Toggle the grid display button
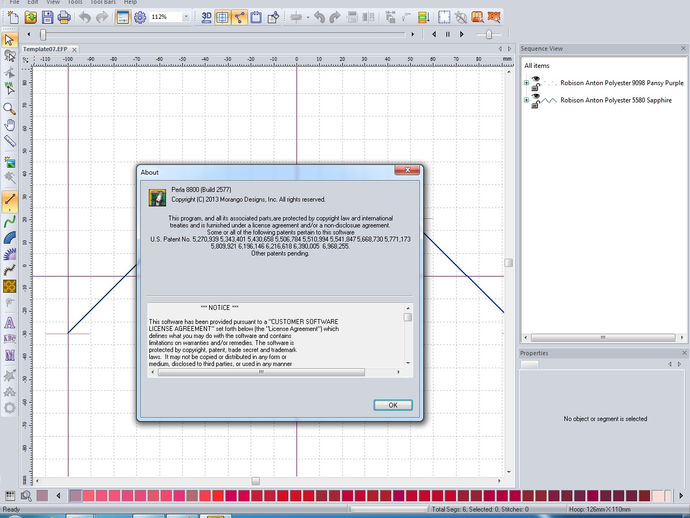Image resolution: width=690 pixels, height=518 pixels. click(x=223, y=17)
